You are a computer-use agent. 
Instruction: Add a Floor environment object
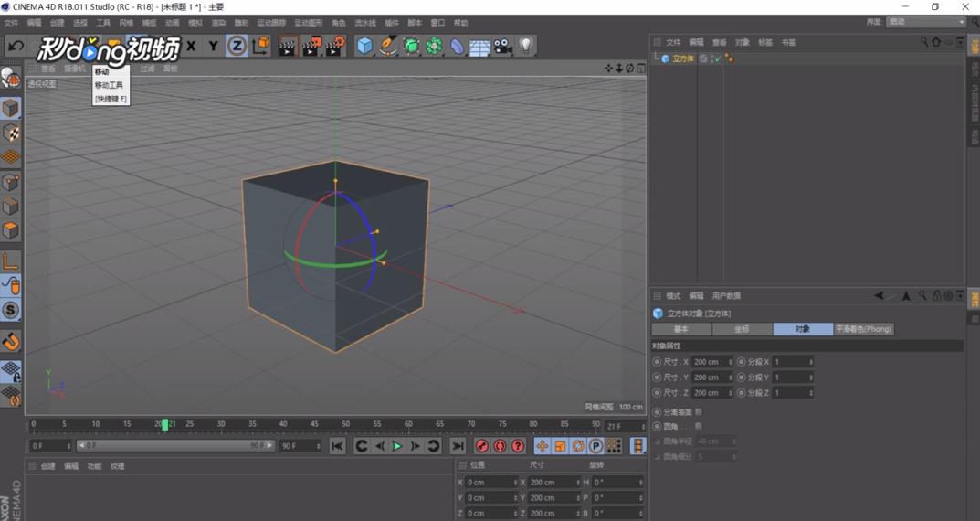pyautogui.click(x=480, y=47)
